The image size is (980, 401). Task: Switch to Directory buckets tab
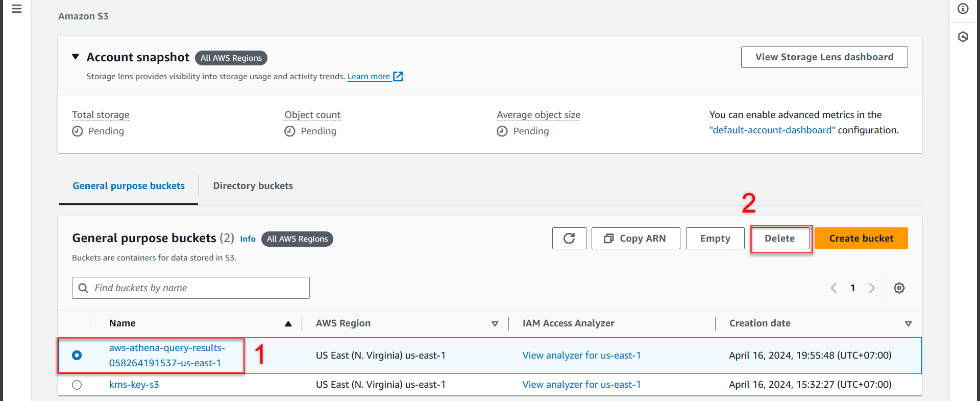coord(253,186)
